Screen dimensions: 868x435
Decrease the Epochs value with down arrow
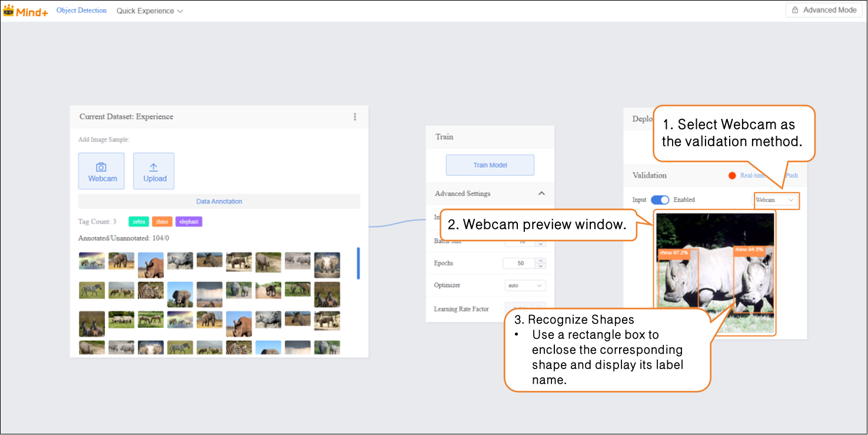click(541, 266)
